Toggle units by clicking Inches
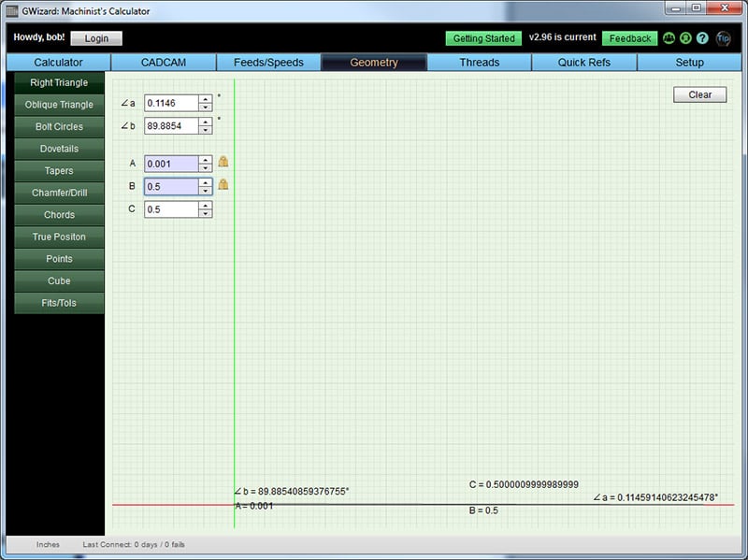The image size is (748, 560). click(x=47, y=544)
